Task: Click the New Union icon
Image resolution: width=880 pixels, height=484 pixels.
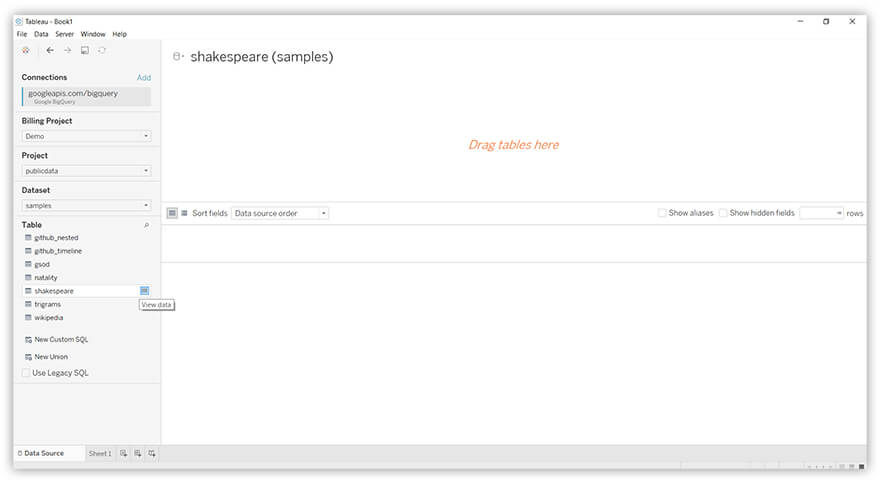Action: [x=28, y=357]
